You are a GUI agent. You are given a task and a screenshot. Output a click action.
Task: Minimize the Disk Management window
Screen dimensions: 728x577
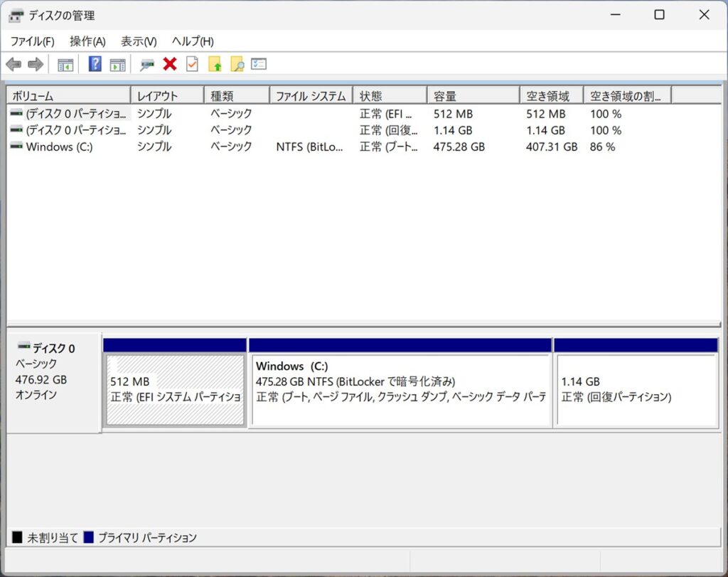tap(616, 15)
